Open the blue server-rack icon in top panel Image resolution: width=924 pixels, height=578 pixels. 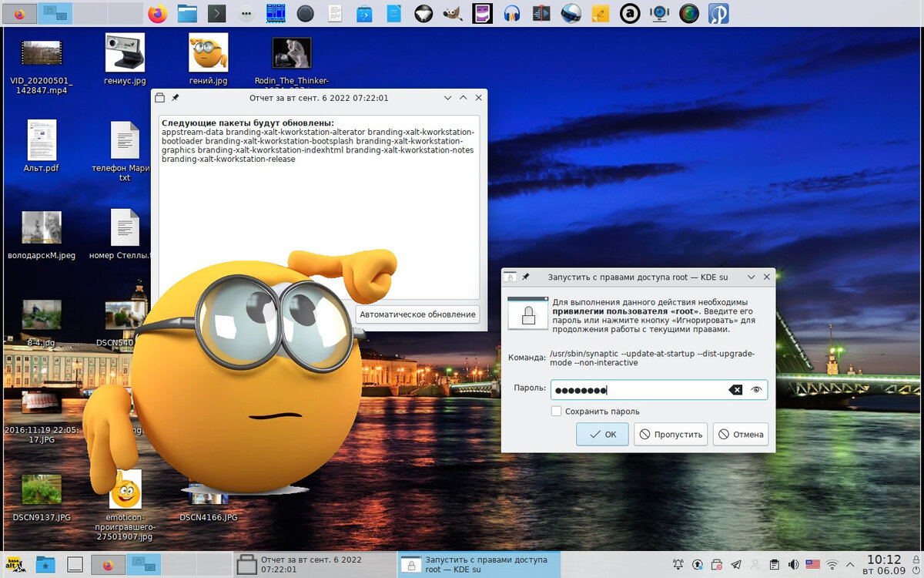[276, 13]
